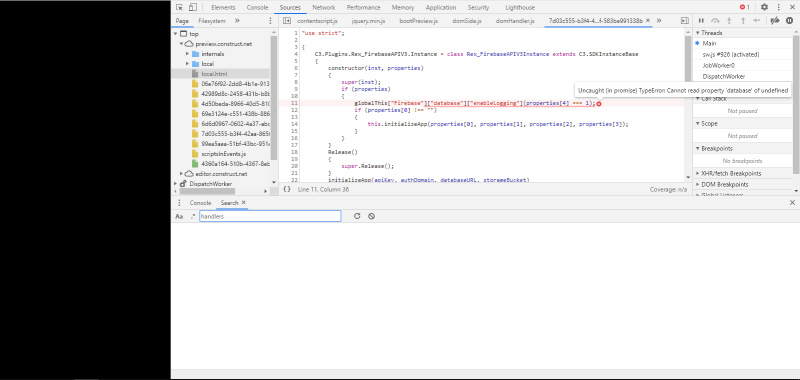Close the bottom drawer panel
800x380 pixels.
[x=792, y=202]
